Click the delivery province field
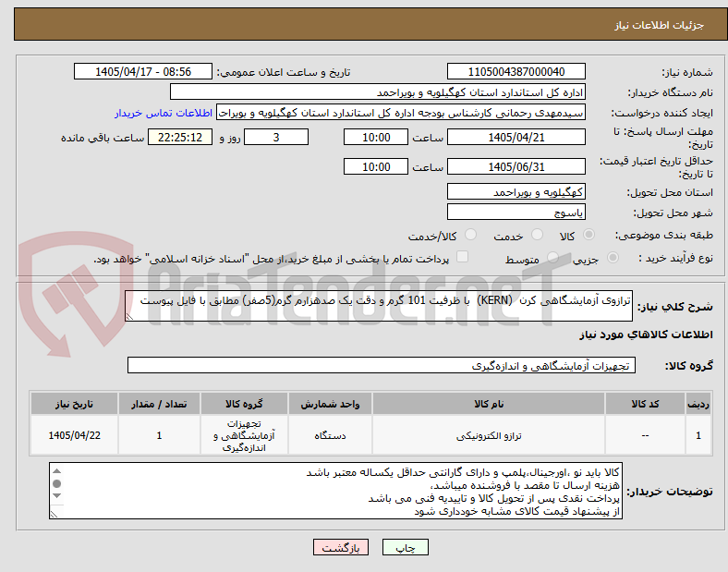Screen dimensions: 728x572 (x=516, y=192)
